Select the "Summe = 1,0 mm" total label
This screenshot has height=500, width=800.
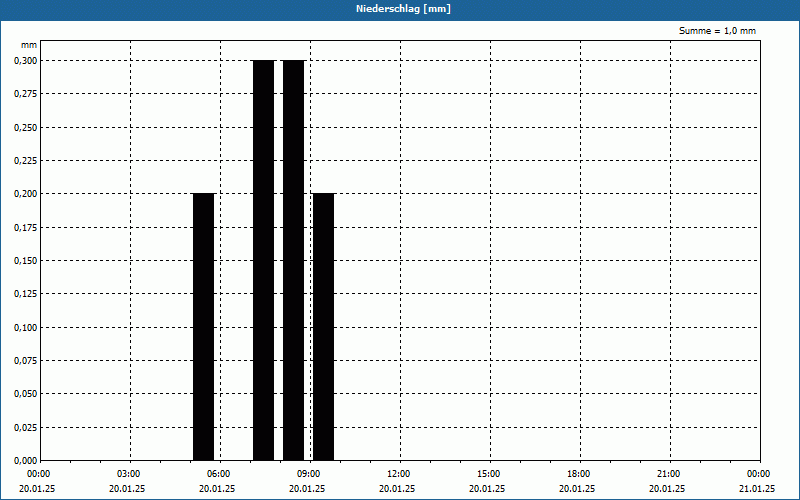[x=717, y=31]
